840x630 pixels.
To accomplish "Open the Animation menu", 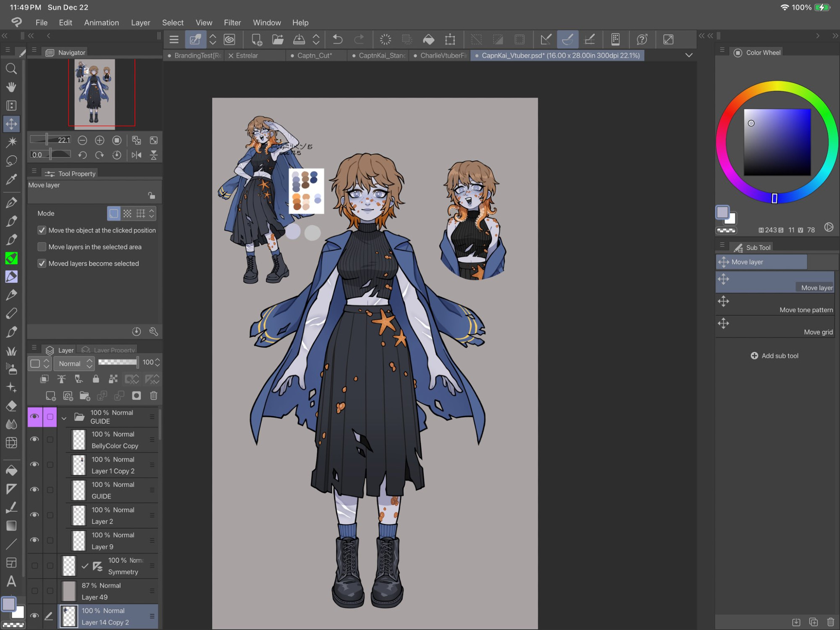I will click(101, 23).
